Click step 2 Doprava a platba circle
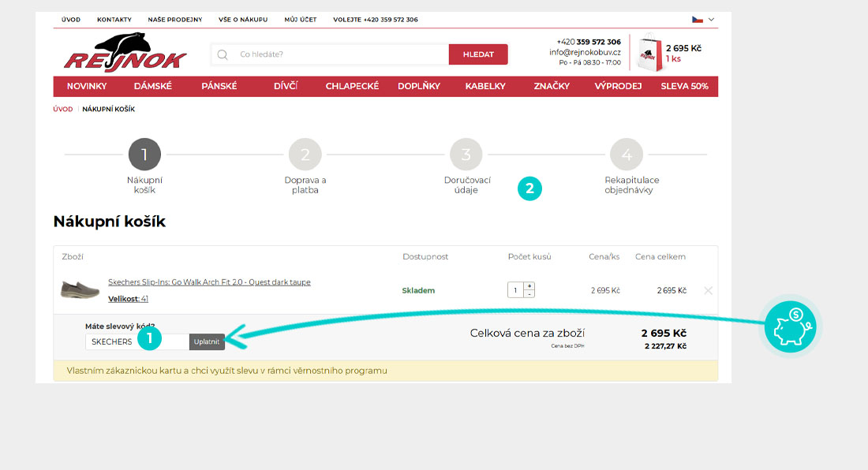 [305, 155]
